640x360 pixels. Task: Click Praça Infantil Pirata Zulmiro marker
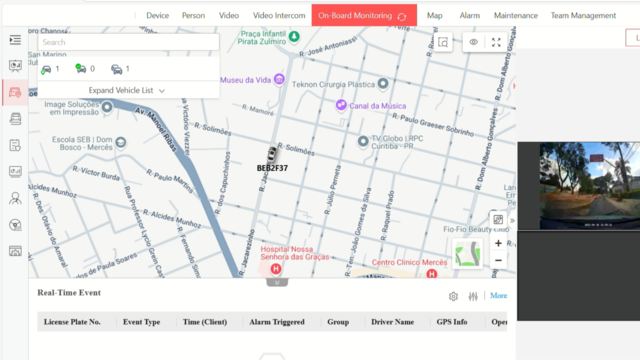coord(294,36)
